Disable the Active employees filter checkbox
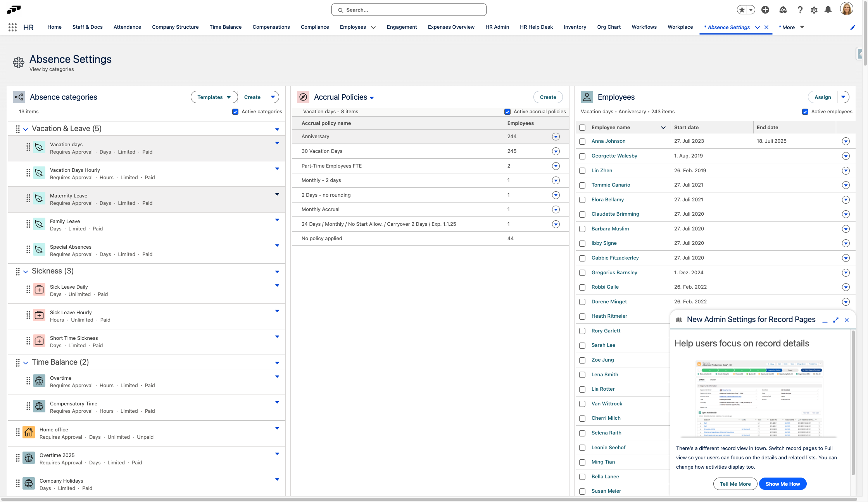Viewport: 868px width, 502px height. point(804,111)
